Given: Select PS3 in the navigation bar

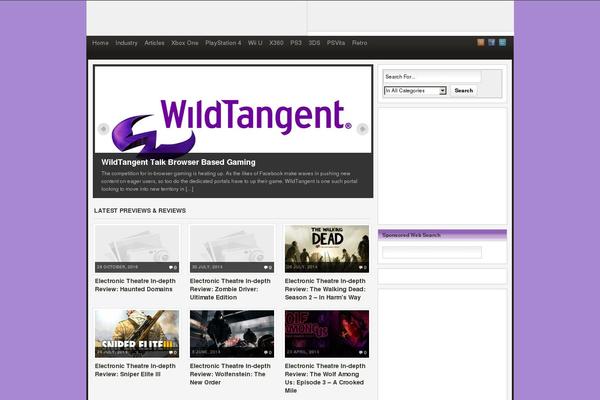Looking at the screenshot, I should pyautogui.click(x=296, y=43).
